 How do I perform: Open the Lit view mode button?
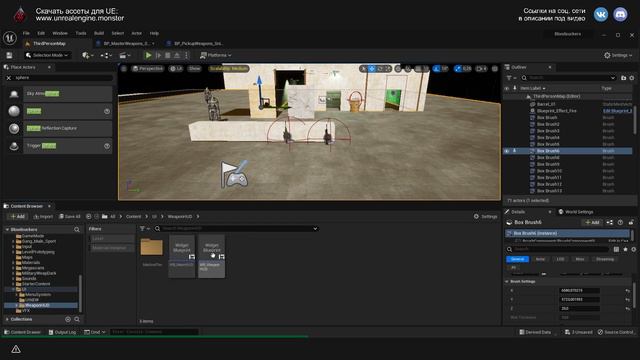click(176, 69)
